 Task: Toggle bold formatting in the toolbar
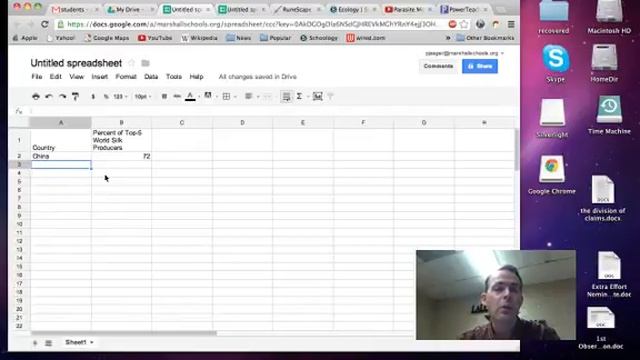[x=164, y=96]
